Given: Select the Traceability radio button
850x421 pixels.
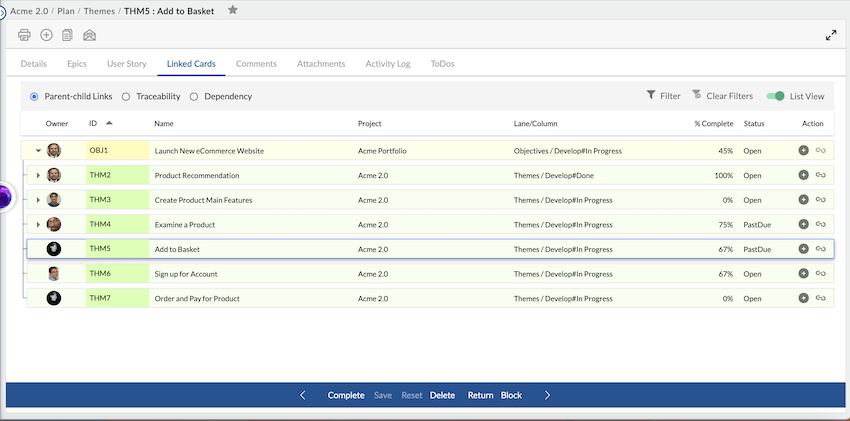Looking at the screenshot, I should click(126, 96).
